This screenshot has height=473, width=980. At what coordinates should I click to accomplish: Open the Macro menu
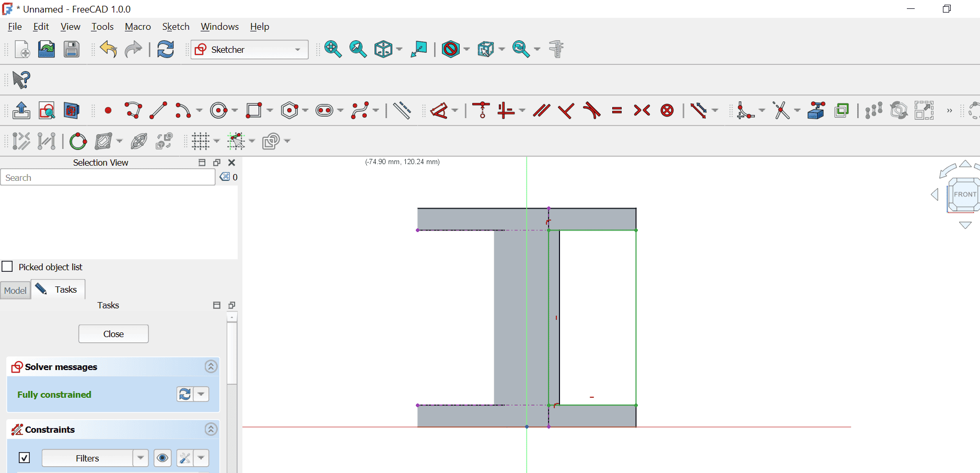point(138,27)
